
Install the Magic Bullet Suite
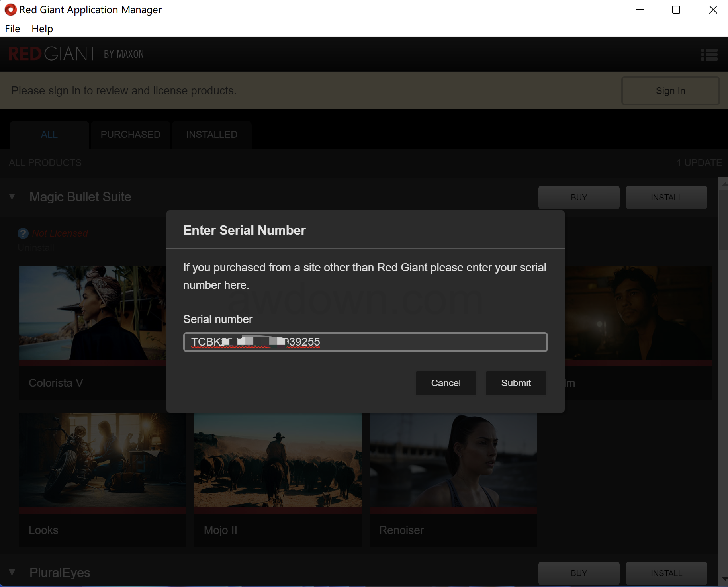(666, 198)
